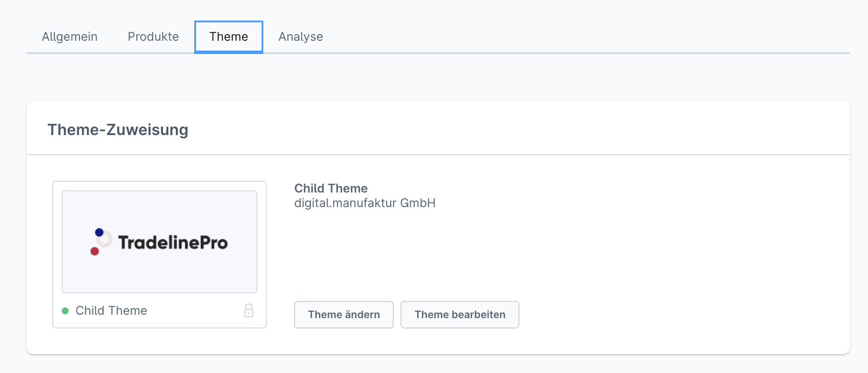Click the blue dot in the logo

coord(99,232)
